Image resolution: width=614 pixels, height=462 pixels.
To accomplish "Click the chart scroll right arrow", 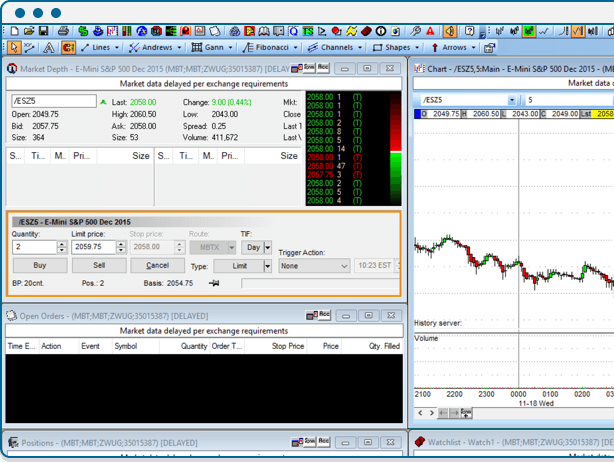I will [x=432, y=413].
